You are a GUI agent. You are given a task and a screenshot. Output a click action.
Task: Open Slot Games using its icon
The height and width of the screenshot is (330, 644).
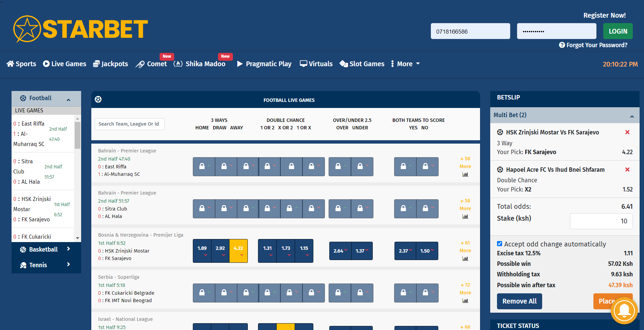pos(343,64)
